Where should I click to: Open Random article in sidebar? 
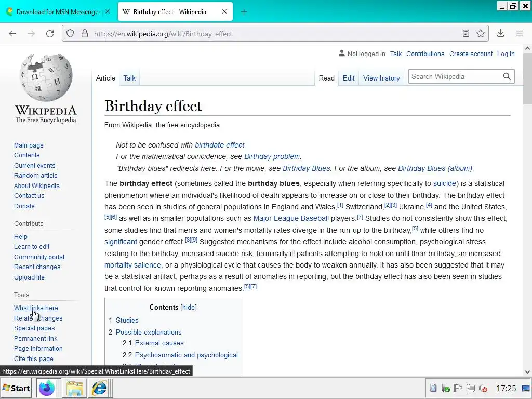click(x=36, y=176)
